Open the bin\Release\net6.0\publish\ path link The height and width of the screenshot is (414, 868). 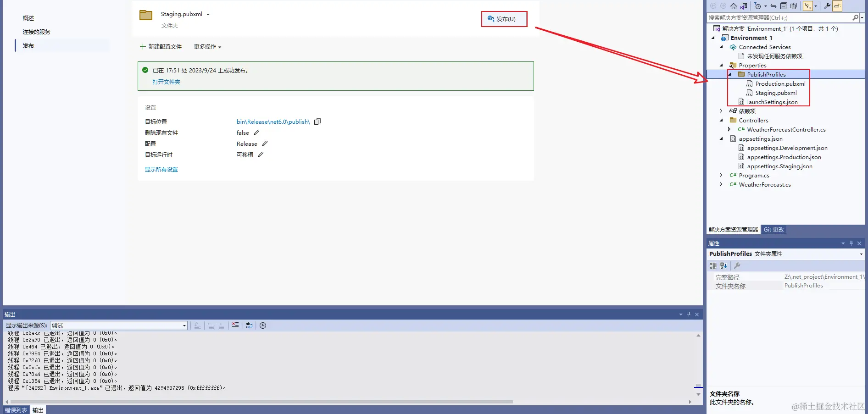[x=273, y=122]
